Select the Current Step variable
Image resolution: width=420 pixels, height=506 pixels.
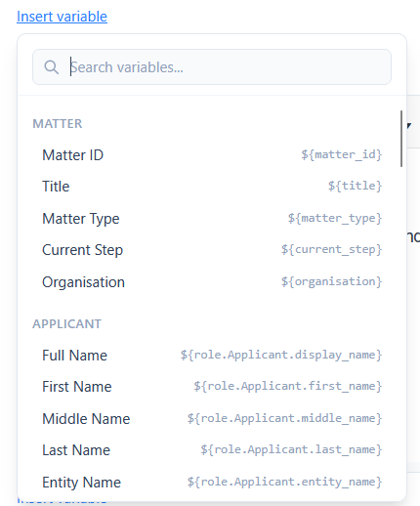click(212, 250)
